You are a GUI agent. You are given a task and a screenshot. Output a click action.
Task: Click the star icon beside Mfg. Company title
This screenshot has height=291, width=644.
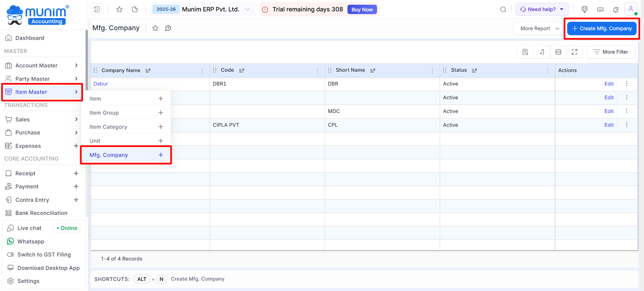155,28
